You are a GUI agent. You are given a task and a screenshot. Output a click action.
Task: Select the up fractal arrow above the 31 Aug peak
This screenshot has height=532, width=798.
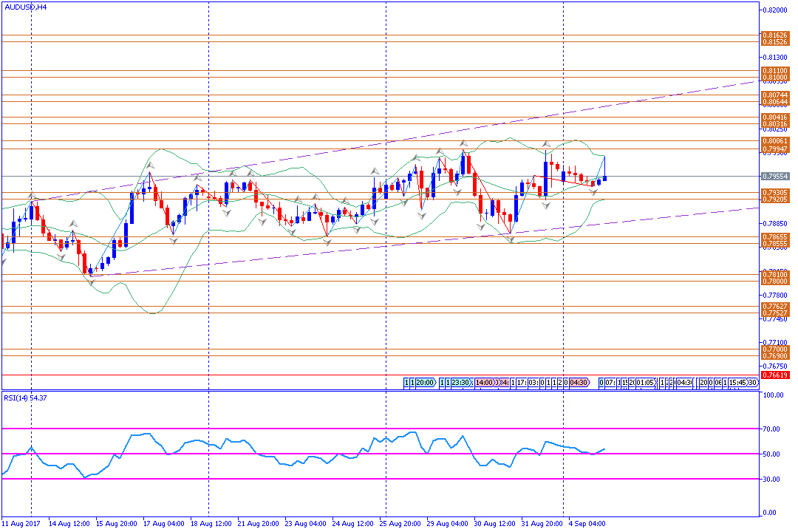click(x=546, y=143)
